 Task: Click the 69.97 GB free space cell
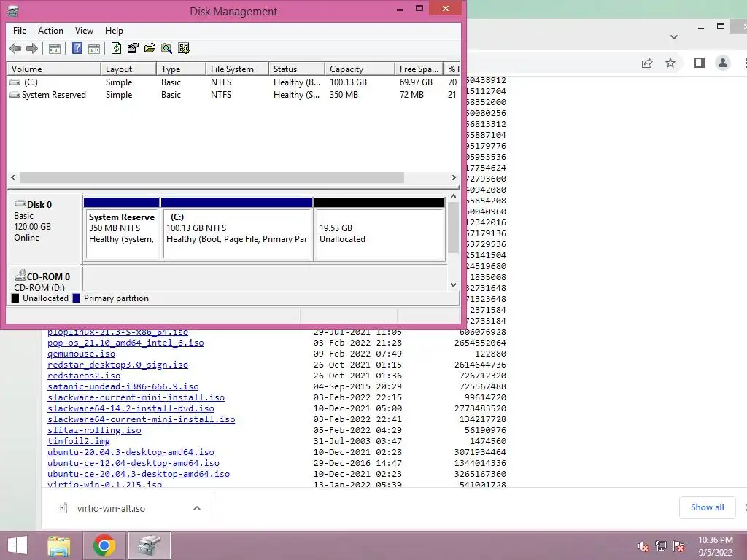(416, 82)
